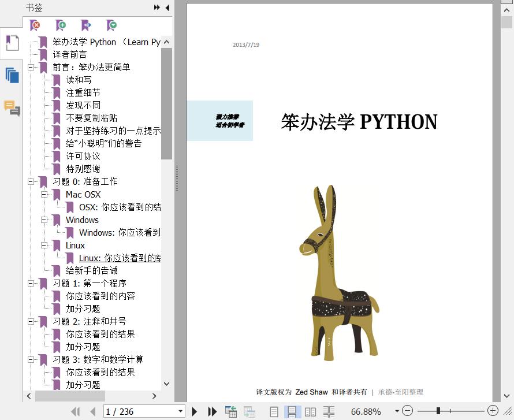The image size is (514, 420).
Task: Click the bookmark icon beside Mac OSX
Action: coord(57,195)
